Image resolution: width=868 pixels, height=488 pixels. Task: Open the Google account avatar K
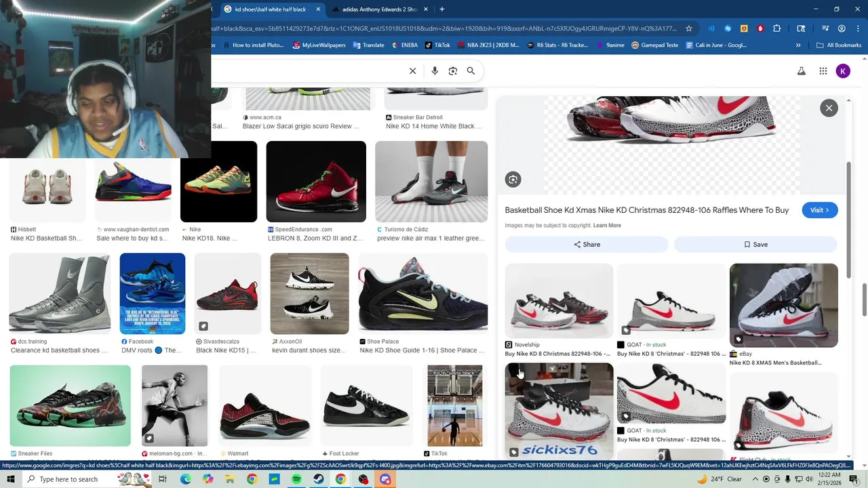(x=843, y=71)
